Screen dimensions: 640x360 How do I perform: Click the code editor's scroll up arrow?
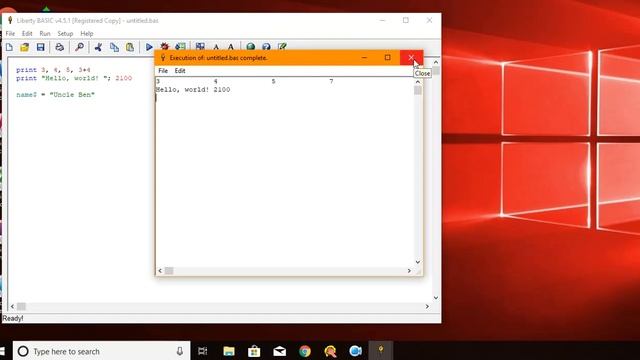(436, 62)
